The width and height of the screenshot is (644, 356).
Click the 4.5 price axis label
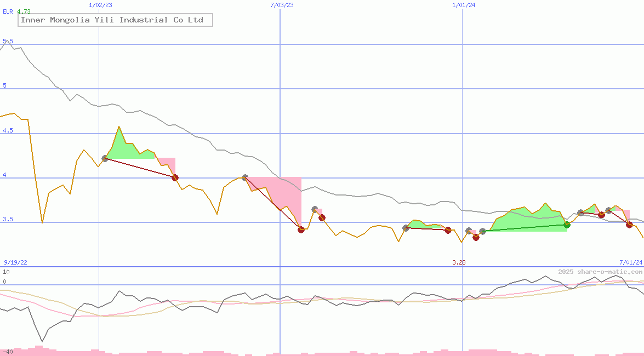pyautogui.click(x=8, y=130)
